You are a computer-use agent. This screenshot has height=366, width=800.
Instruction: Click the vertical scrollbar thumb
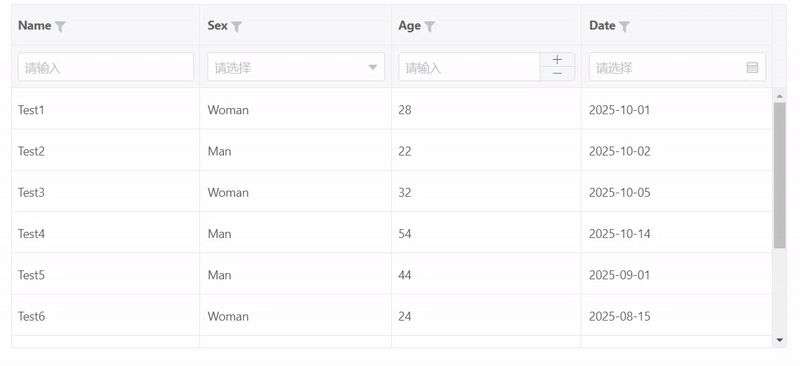(x=779, y=176)
